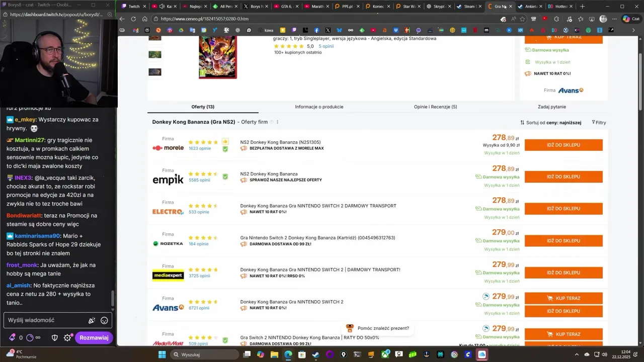The width and height of the screenshot is (644, 362).
Task: Open the 'kawa' bookmark
Action: pyautogui.click(x=265, y=30)
